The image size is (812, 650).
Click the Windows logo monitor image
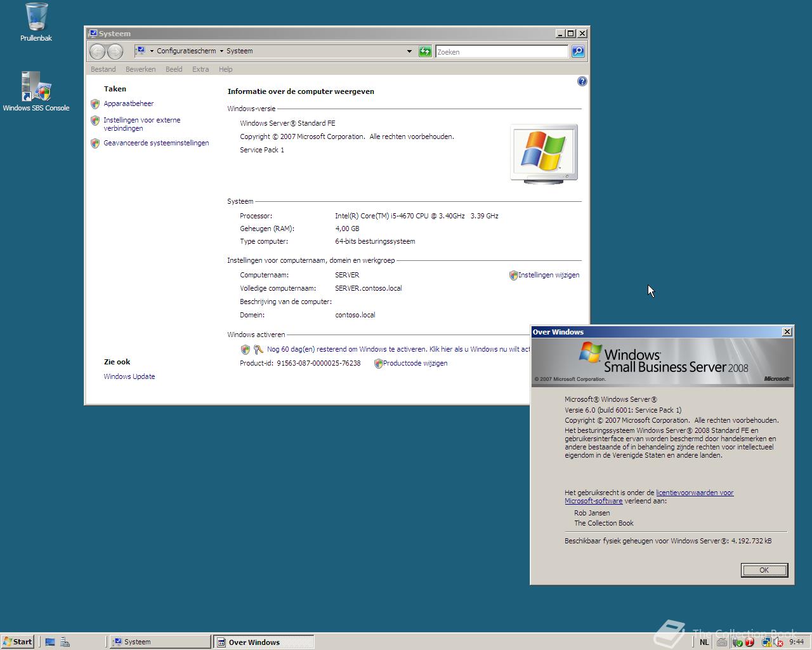click(x=544, y=154)
